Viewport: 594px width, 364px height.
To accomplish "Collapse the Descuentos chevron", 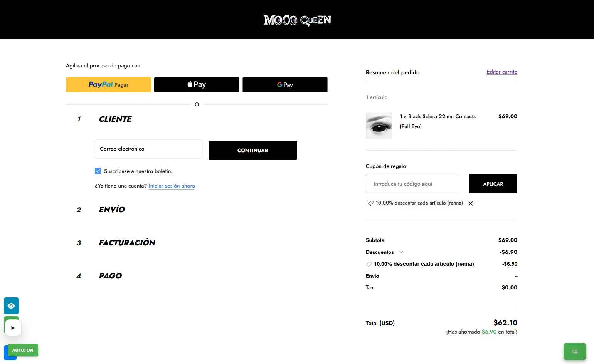I will pyautogui.click(x=401, y=252).
